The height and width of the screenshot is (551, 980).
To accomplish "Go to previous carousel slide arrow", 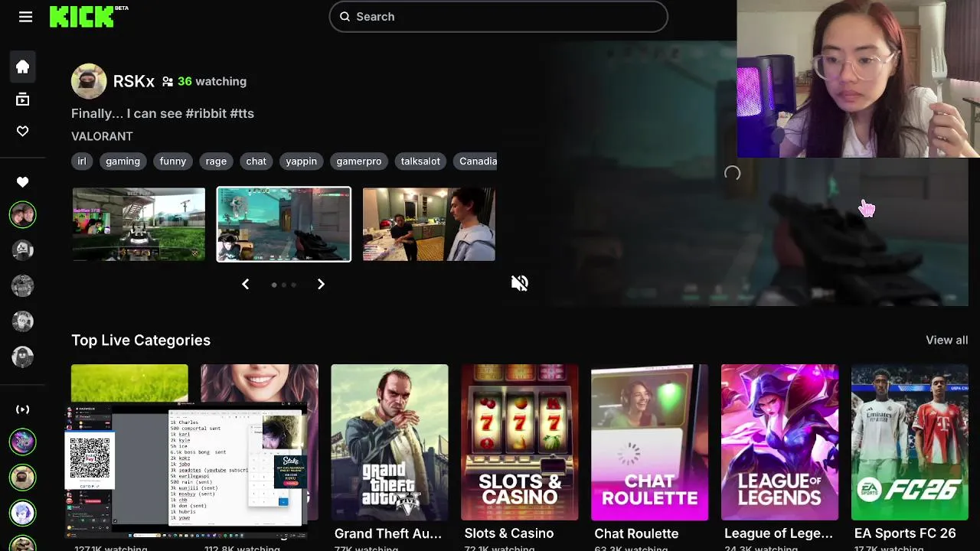I will (245, 284).
